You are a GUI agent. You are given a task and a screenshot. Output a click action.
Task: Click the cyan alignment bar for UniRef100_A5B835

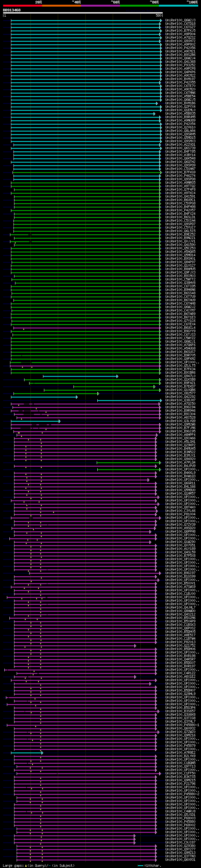[x=83, y=114]
